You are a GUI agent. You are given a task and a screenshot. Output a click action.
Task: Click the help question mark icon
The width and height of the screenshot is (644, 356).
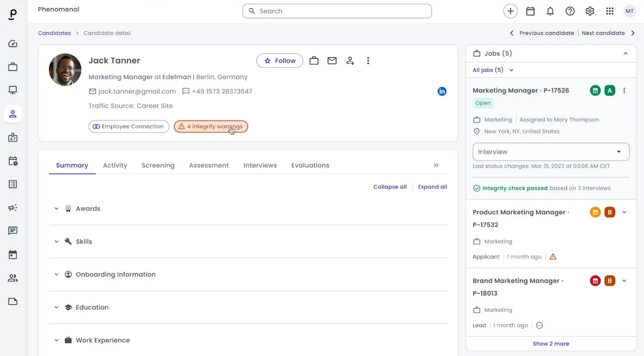(570, 11)
